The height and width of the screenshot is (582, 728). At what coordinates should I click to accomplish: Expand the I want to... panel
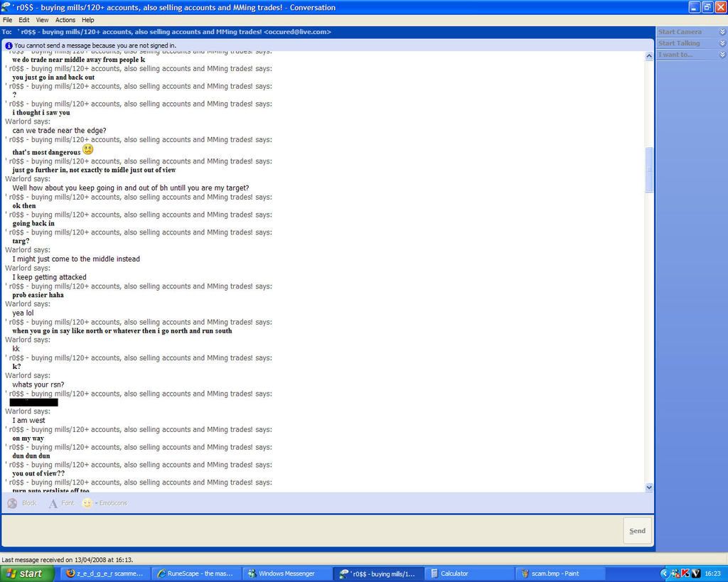point(722,54)
